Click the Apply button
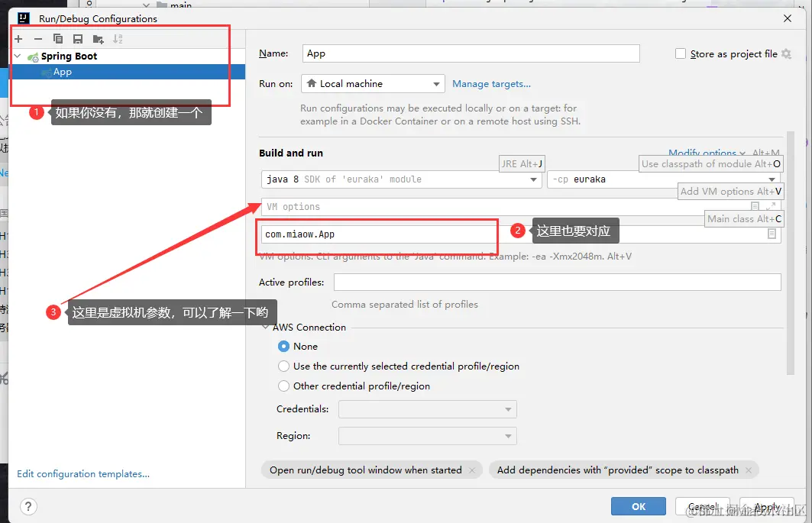The image size is (812, 523). tap(767, 506)
